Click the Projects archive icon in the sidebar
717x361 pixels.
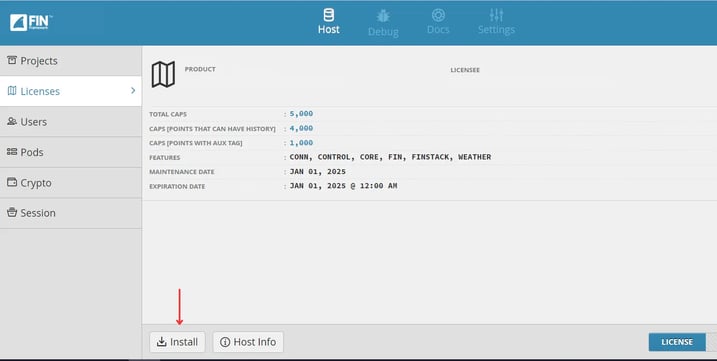tap(12, 60)
